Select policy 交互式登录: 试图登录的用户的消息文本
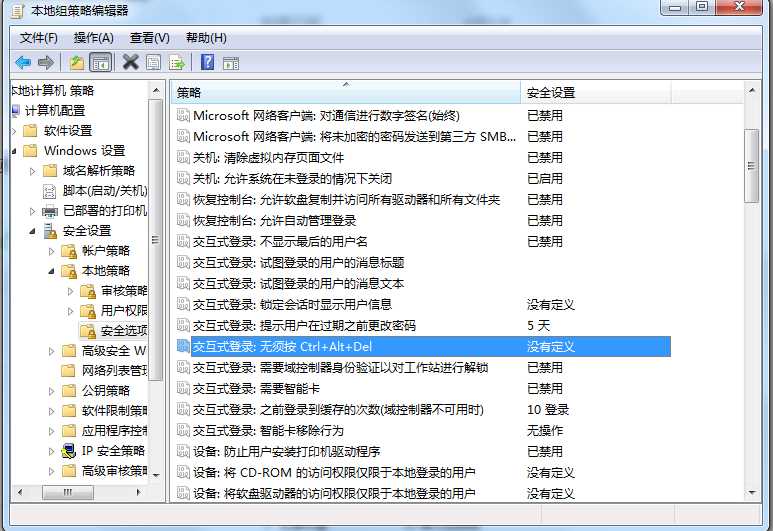This screenshot has width=773, height=531. coord(298,283)
